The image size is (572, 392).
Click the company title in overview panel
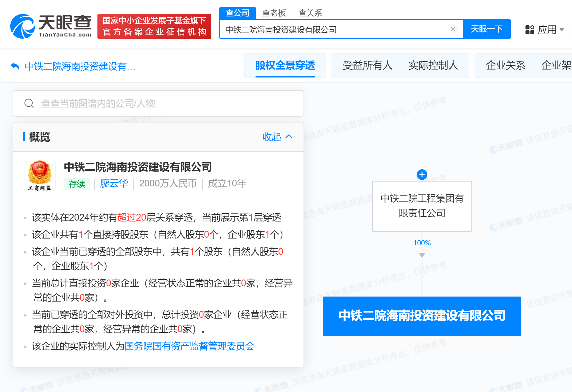coord(138,167)
